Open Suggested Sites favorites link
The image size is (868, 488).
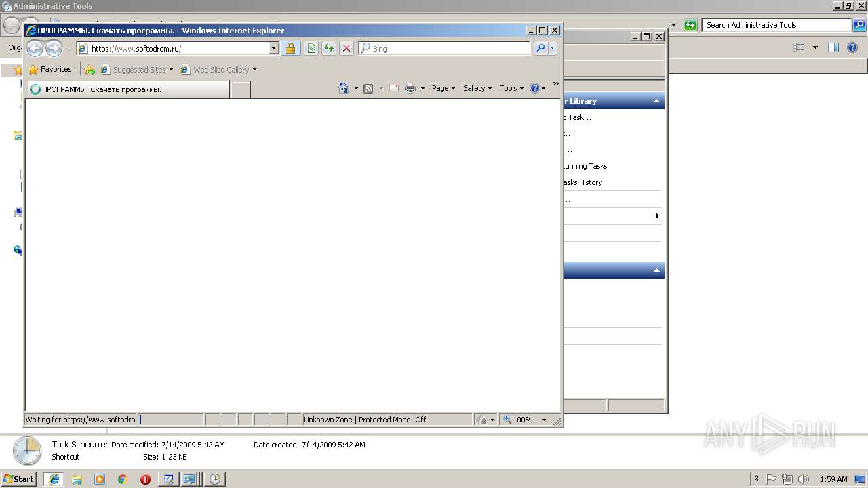(x=136, y=69)
